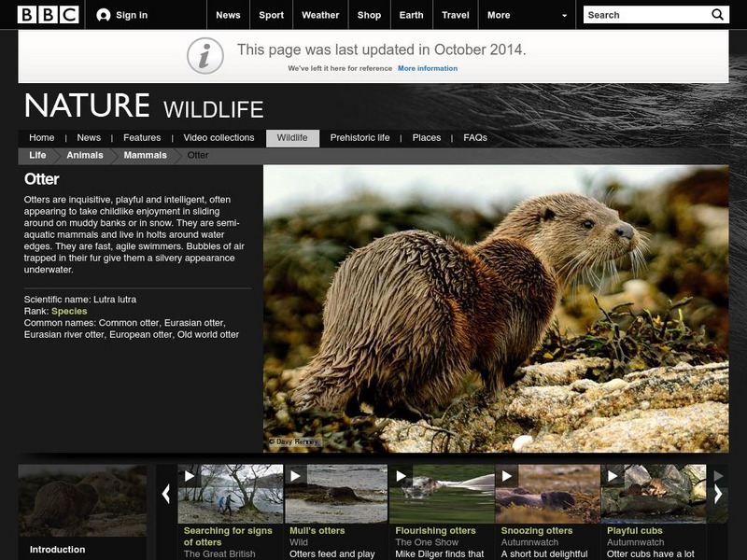
Task: Click the search magnifying glass icon
Action: (x=717, y=15)
